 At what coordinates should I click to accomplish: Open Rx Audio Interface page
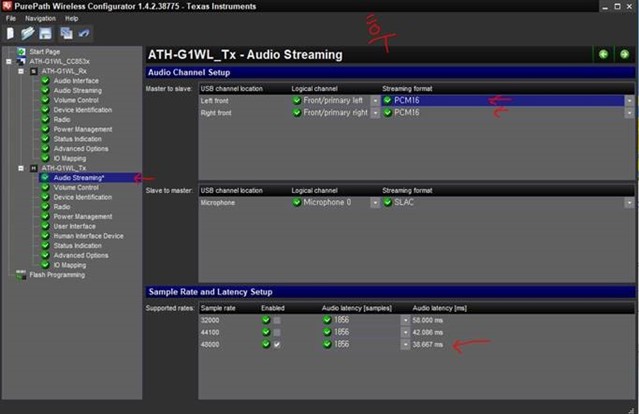(76, 81)
